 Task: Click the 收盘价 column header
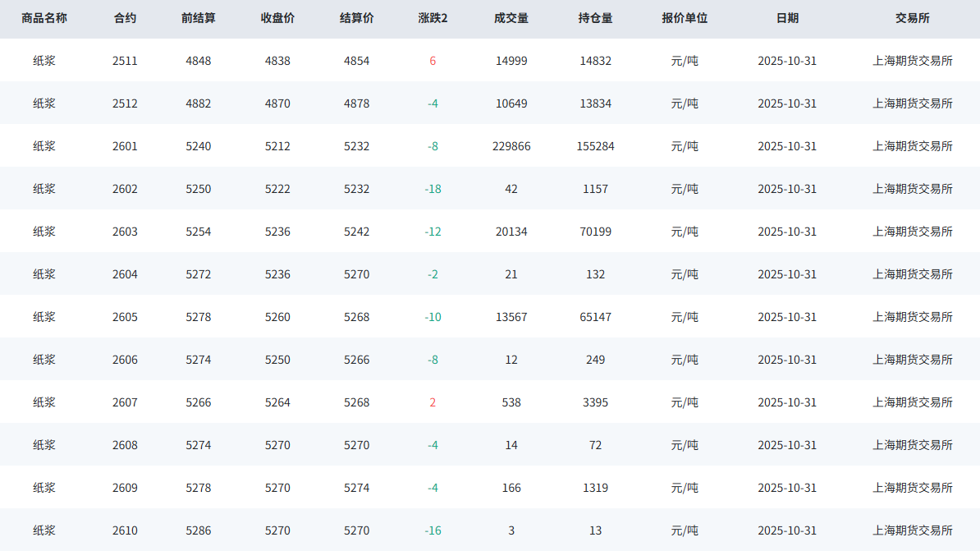pos(277,18)
